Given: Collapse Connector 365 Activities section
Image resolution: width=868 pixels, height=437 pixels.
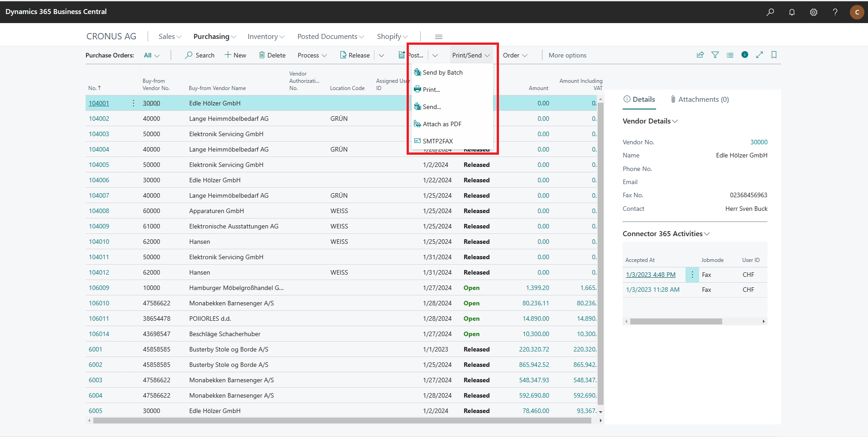Looking at the screenshot, I should point(666,234).
